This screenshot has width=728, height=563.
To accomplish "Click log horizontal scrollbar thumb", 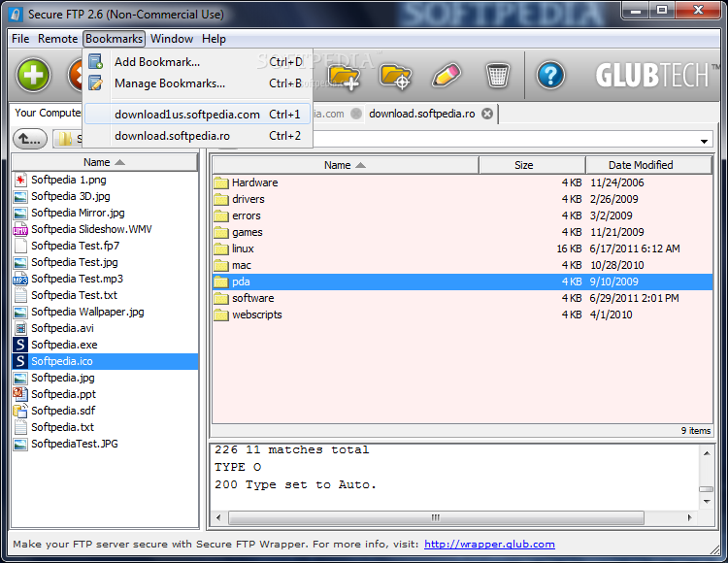I will pyautogui.click(x=436, y=517).
